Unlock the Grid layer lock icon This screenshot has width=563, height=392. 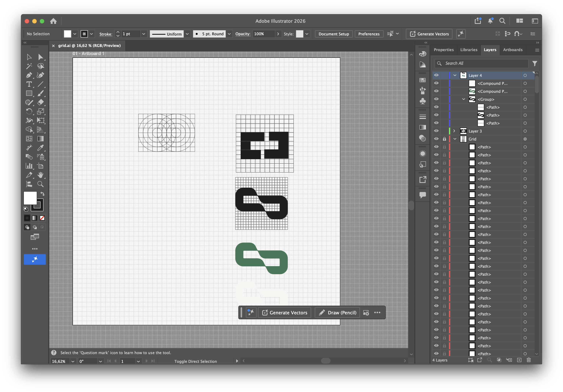click(x=444, y=139)
